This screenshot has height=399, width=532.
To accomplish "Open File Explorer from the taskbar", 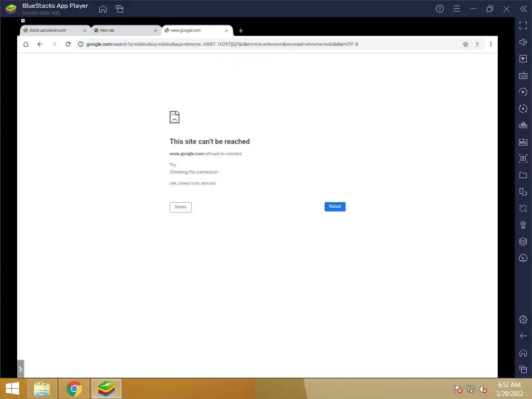I will point(42,389).
